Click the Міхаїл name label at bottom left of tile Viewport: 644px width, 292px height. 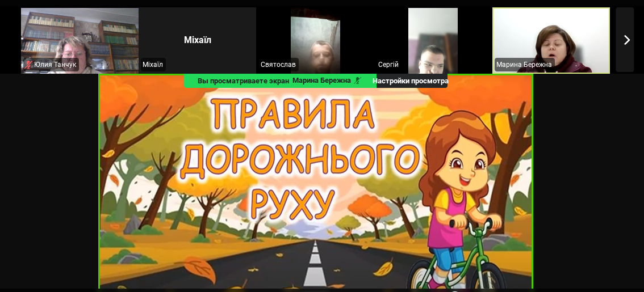[x=153, y=65]
